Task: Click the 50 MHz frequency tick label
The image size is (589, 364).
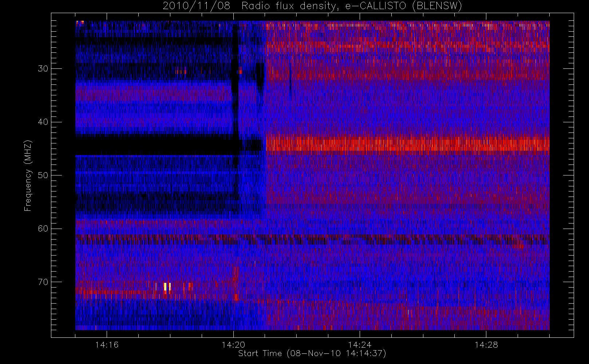Action: [x=43, y=175]
